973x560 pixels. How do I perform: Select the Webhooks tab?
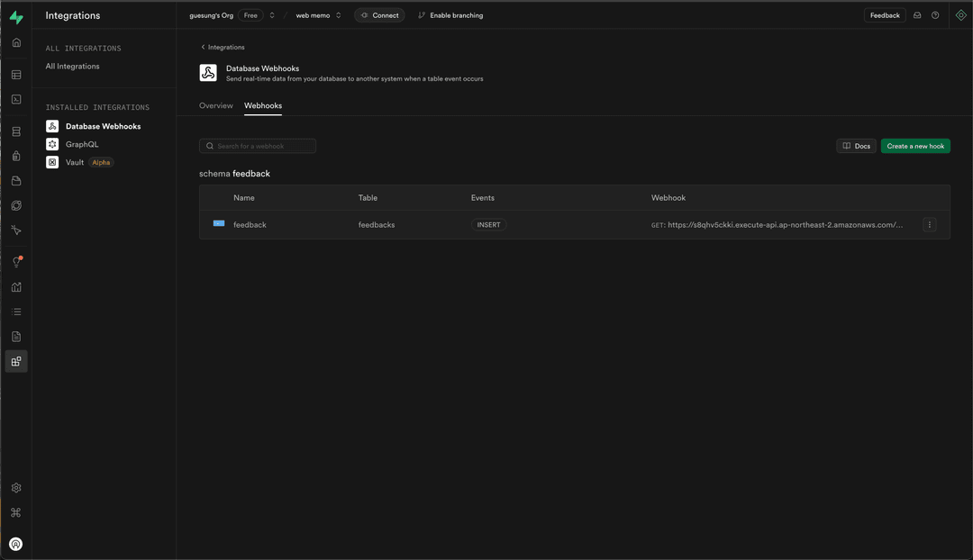click(263, 106)
